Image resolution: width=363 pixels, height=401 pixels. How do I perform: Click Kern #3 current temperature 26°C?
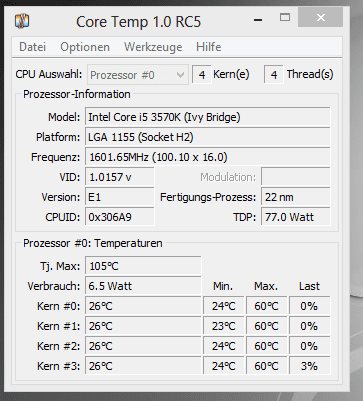point(143,366)
